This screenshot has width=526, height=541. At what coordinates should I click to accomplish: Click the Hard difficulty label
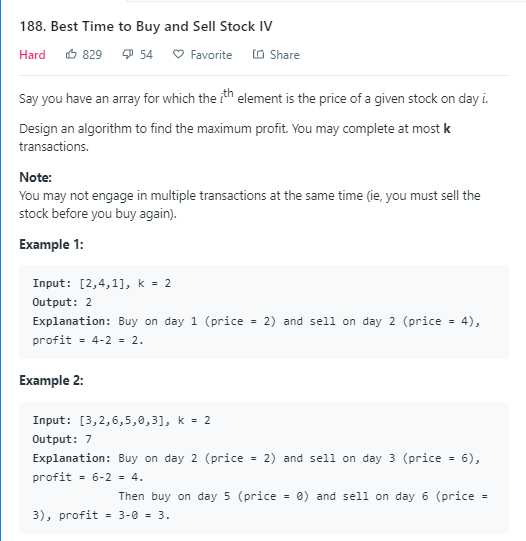(32, 55)
